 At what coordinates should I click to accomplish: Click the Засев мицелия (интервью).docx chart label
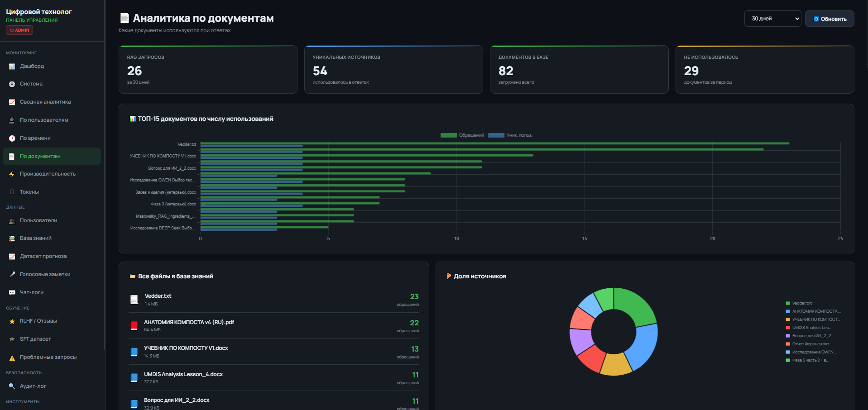tap(166, 192)
